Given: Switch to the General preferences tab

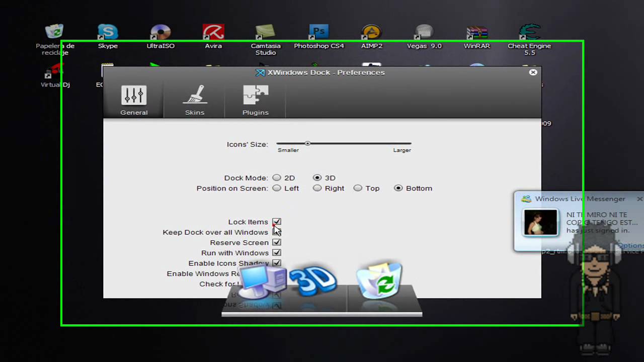Looking at the screenshot, I should pos(134,100).
